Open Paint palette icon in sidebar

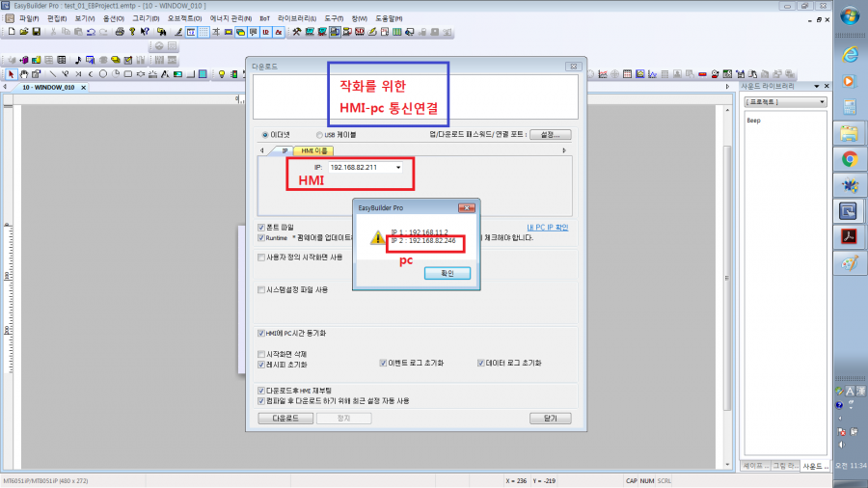849,263
